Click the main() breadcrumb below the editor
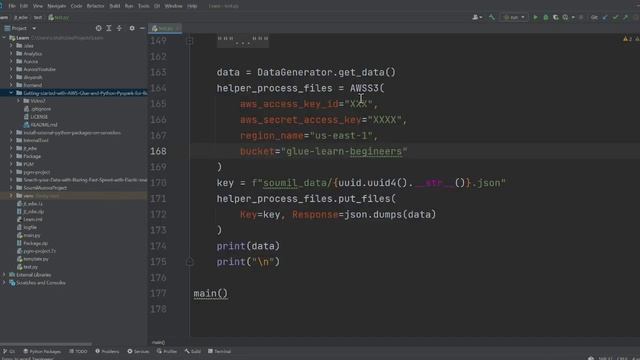The height and width of the screenshot is (360, 640). 158,342
